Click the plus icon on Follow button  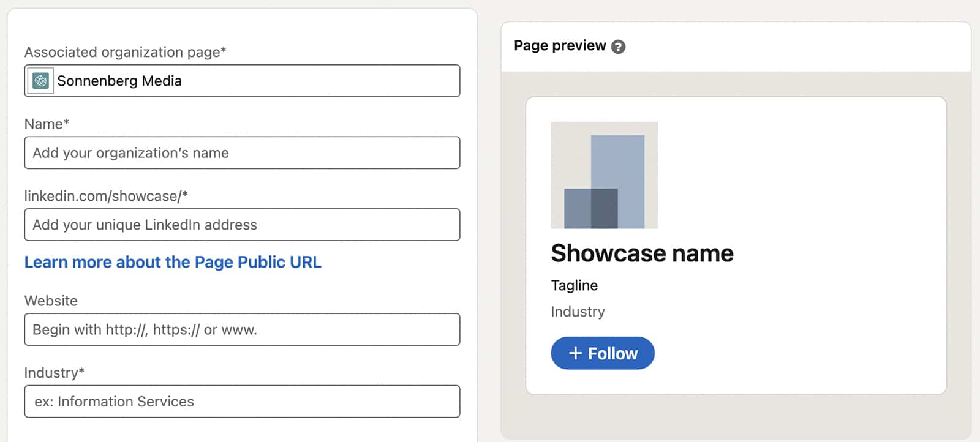pyautogui.click(x=575, y=353)
